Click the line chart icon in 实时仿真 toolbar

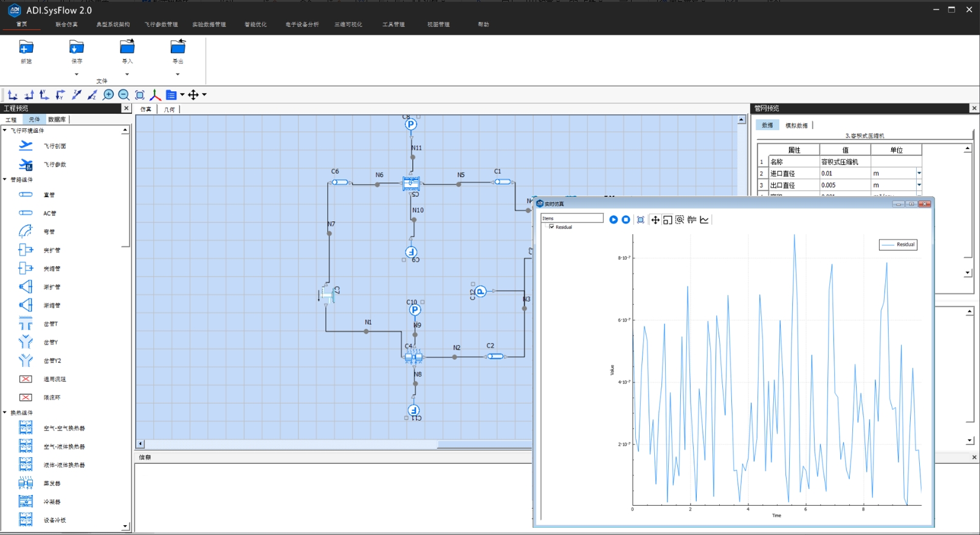(705, 219)
